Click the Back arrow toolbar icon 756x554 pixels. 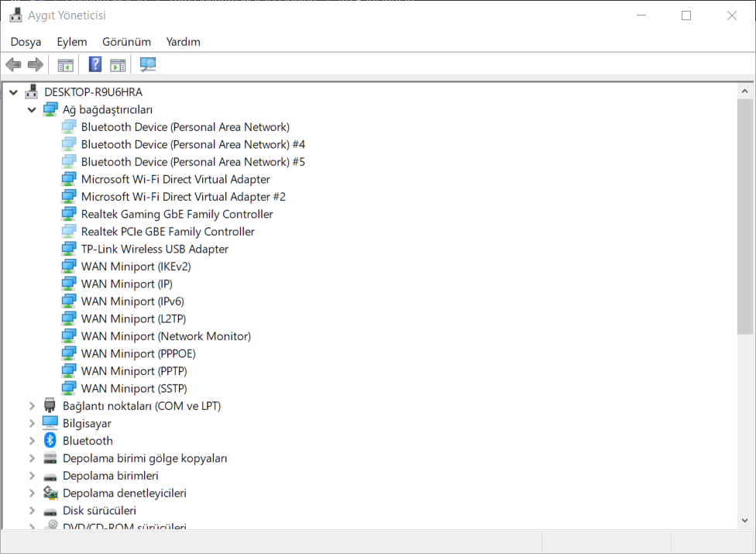(x=13, y=64)
